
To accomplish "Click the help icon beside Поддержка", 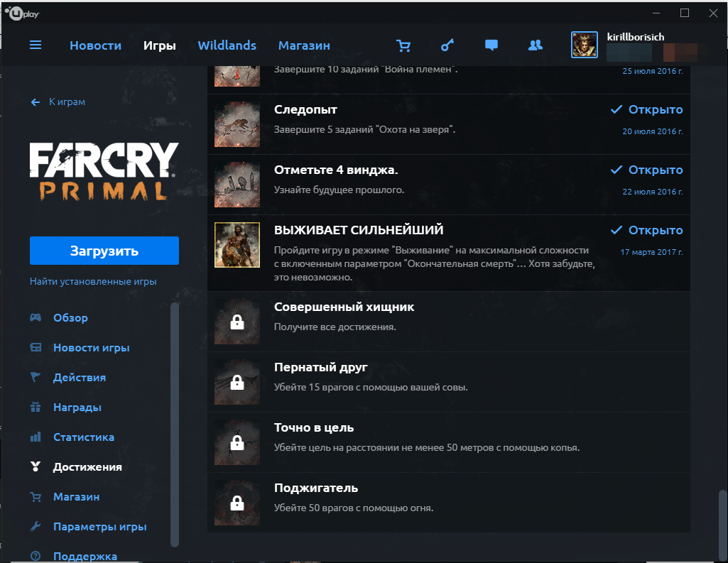I will point(36,556).
